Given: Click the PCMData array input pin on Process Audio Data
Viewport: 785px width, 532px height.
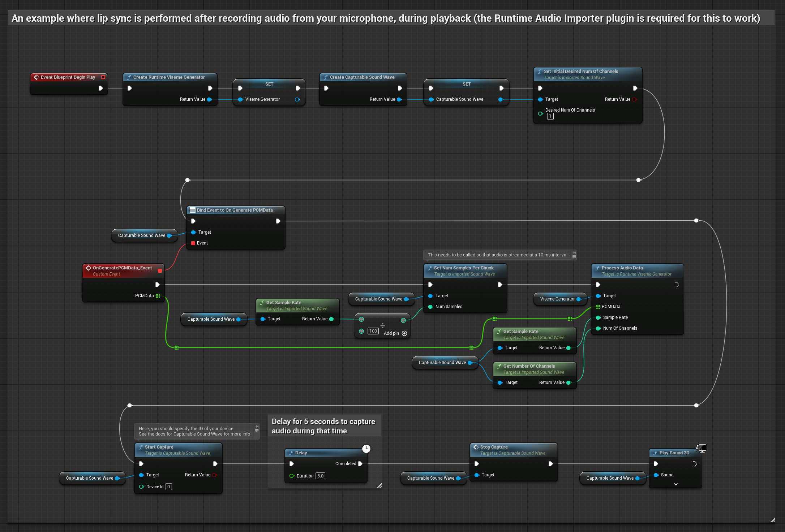Looking at the screenshot, I should tap(598, 307).
